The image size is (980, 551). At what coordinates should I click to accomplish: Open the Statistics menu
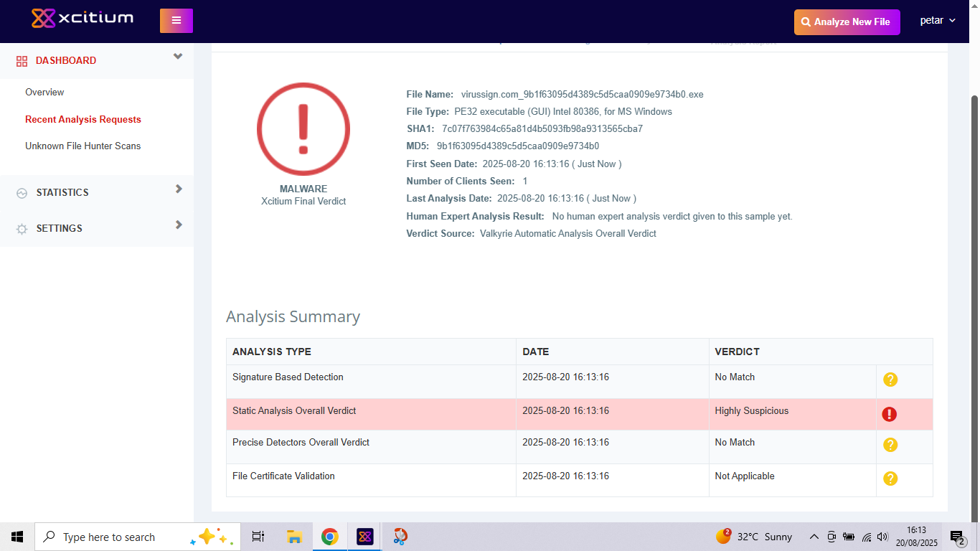[62, 192]
